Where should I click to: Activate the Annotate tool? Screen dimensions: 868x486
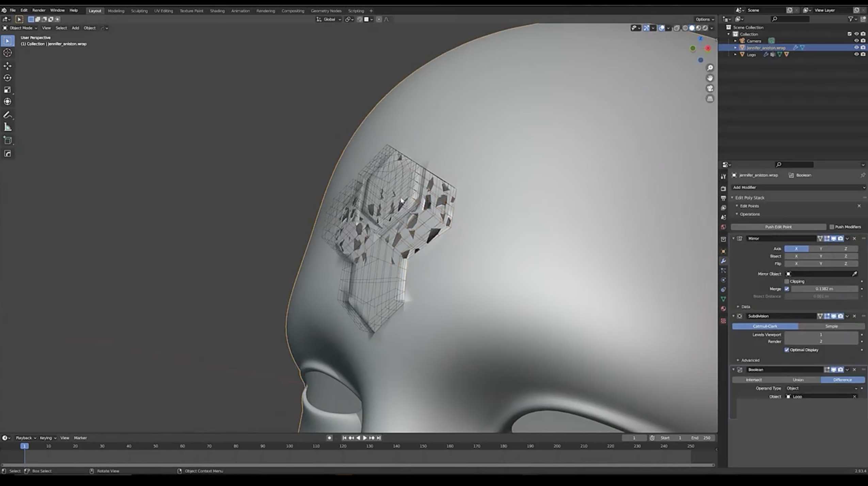(7, 115)
